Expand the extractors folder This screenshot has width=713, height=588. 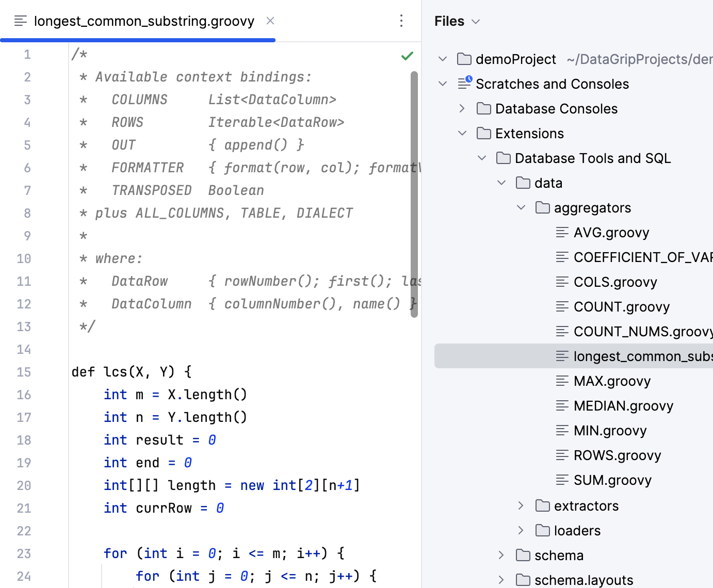point(520,505)
